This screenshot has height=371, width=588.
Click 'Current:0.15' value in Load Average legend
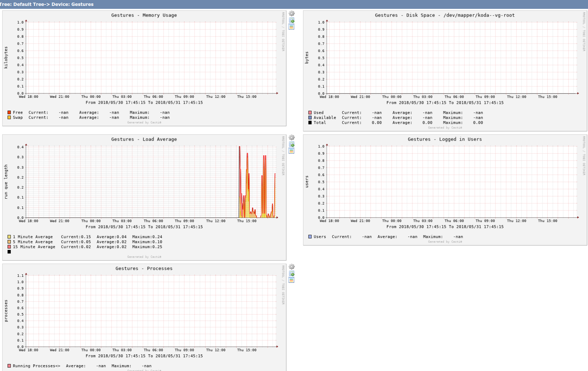coord(76,237)
